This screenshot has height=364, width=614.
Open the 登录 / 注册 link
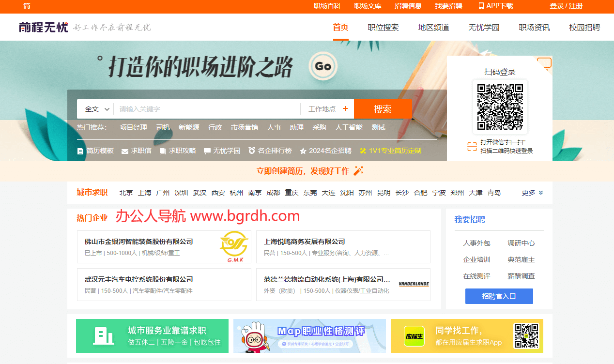[566, 6]
